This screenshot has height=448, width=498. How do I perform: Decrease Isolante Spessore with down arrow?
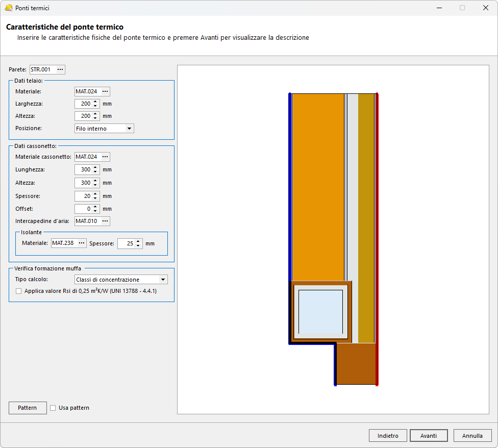point(138,246)
